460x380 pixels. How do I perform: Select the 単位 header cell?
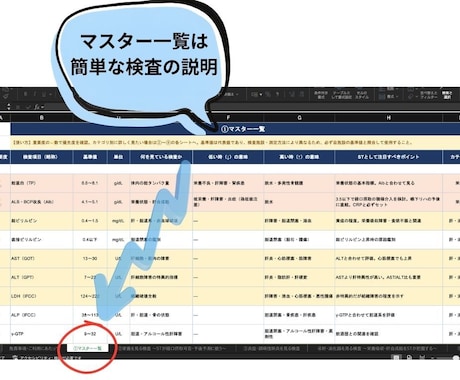(x=118, y=157)
